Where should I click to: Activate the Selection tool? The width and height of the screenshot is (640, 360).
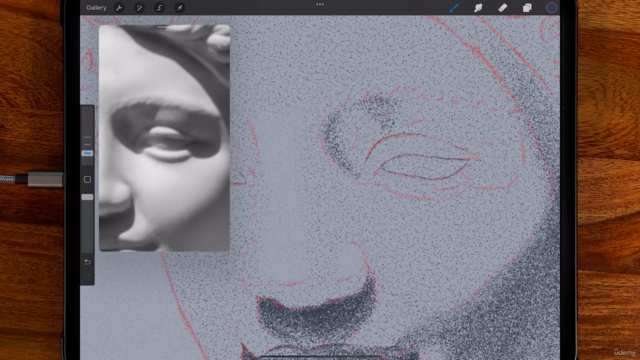pos(159,8)
